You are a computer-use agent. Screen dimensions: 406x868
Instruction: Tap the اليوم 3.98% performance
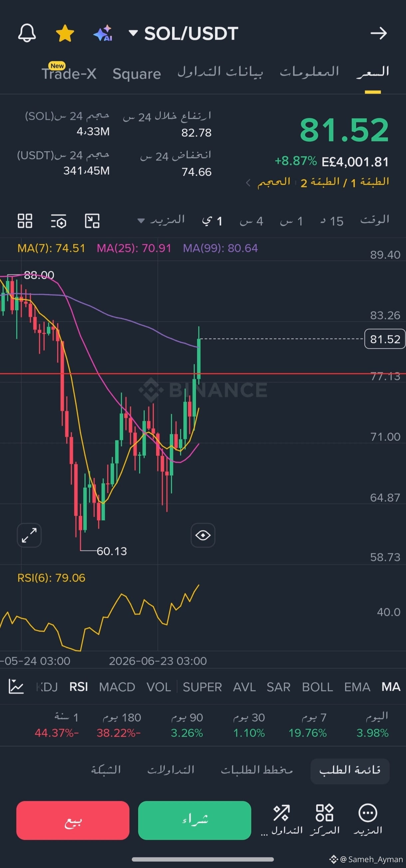click(x=373, y=725)
